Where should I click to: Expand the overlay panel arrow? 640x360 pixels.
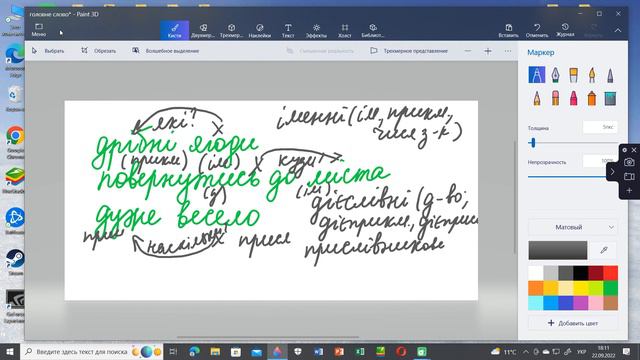pos(612,172)
